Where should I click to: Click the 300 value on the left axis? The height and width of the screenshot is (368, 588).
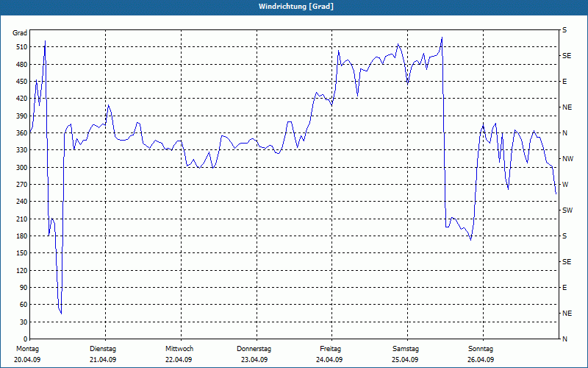(x=22, y=168)
